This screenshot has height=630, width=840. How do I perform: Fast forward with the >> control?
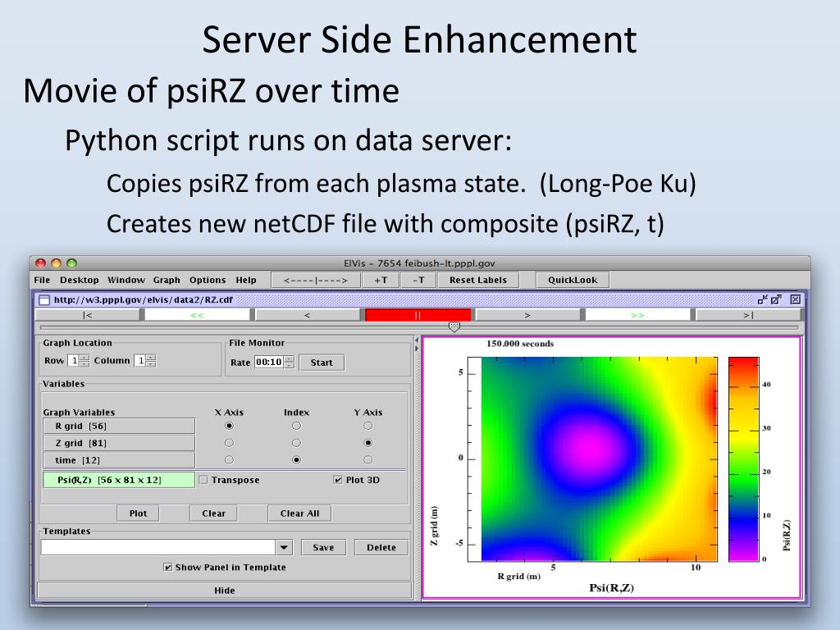(637, 315)
